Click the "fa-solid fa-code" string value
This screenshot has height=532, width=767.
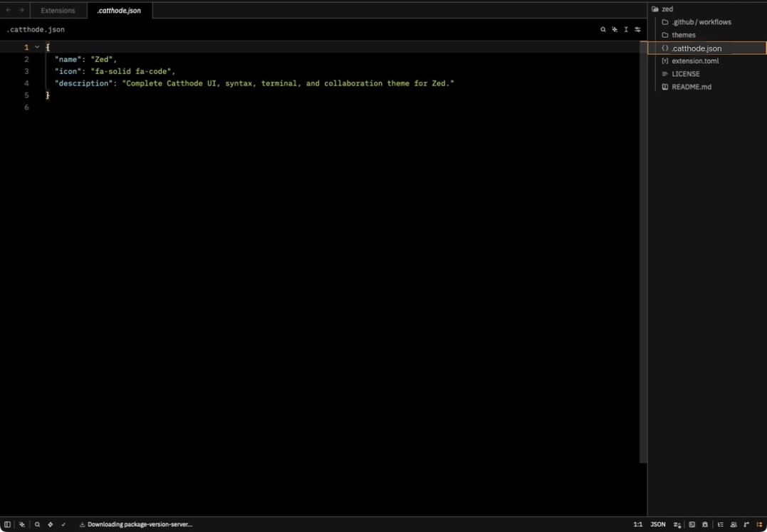pos(130,71)
